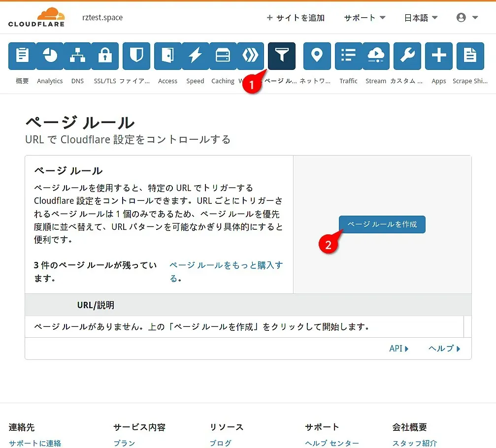The height and width of the screenshot is (448, 496).
Task: Open the Stream cloud play icon
Action: tap(376, 56)
